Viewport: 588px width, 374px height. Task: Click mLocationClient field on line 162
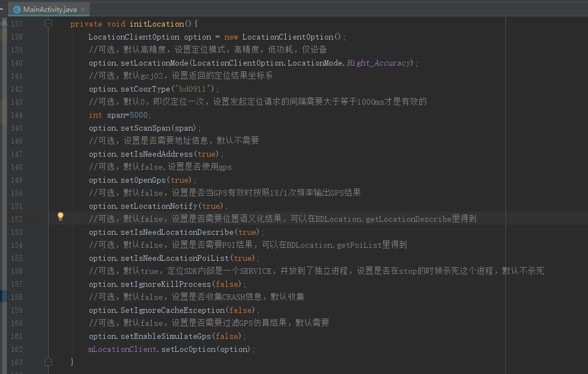pyautogui.click(x=122, y=349)
